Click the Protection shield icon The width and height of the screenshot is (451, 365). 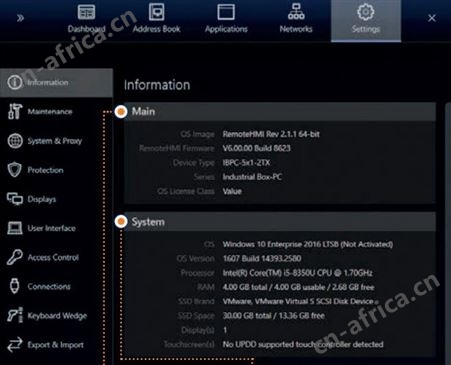(15, 170)
